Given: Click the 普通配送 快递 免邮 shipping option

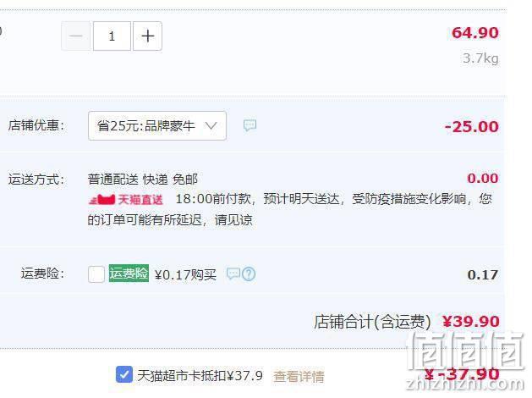Looking at the screenshot, I should [142, 180].
